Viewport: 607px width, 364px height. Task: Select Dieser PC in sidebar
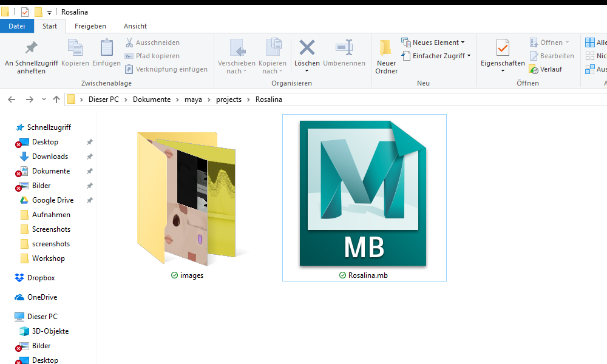point(42,317)
